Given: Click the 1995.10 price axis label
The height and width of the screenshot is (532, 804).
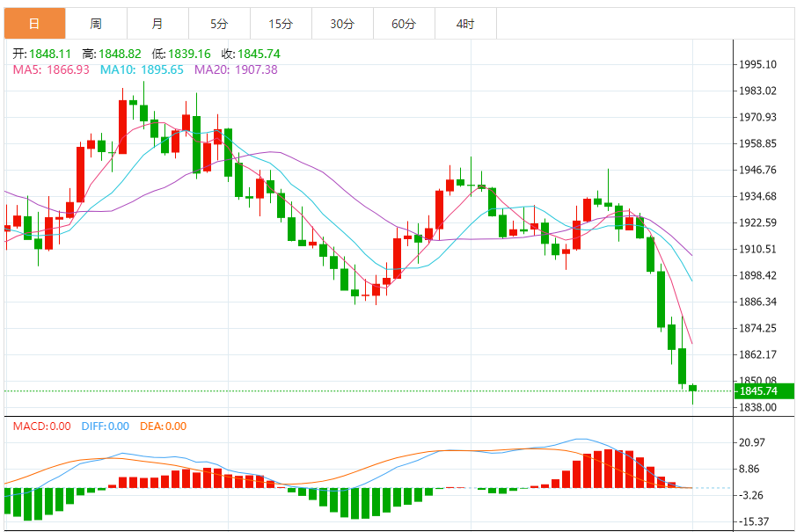Looking at the screenshot, I should (x=757, y=64).
